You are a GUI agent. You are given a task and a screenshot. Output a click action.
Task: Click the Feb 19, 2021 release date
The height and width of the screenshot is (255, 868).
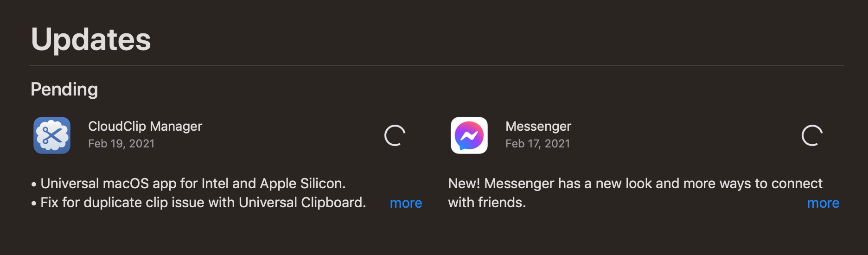[121, 144]
